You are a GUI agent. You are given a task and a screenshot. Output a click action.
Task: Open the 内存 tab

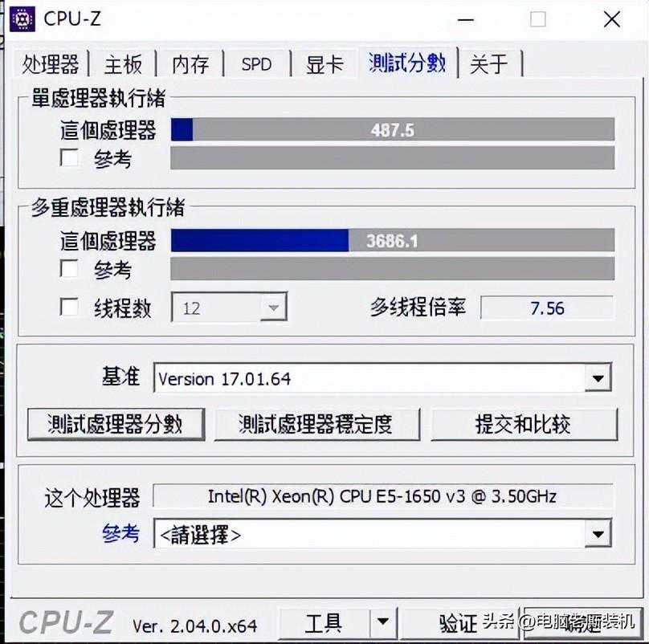[x=190, y=64]
